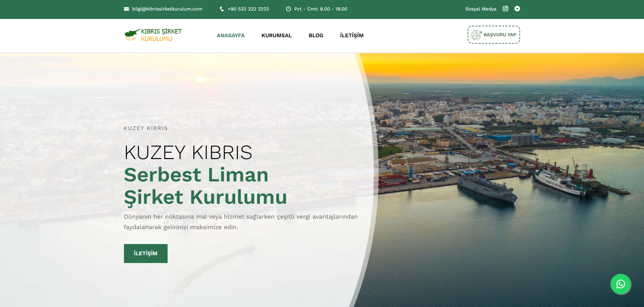Click the envelope email icon

point(126,9)
